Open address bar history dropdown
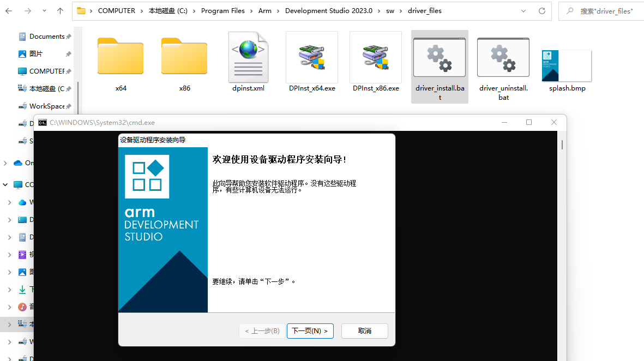This screenshot has width=644, height=361. (x=524, y=11)
